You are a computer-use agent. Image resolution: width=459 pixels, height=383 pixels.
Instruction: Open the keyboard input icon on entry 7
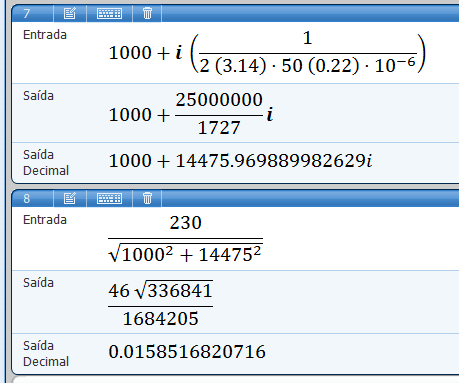coord(109,13)
